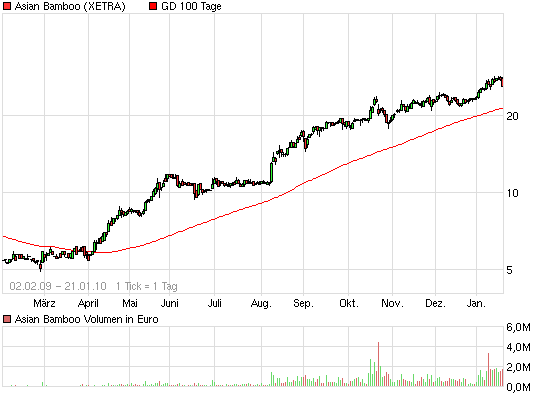Screen dimensions: 545x395
Task: Click the date range '02.02.09 – 21.01.10' text
Action: click(x=58, y=286)
